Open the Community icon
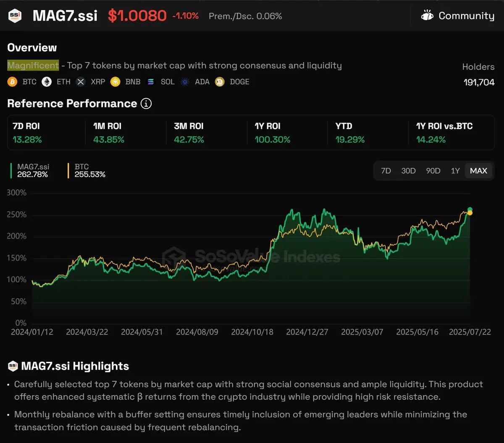The width and height of the screenshot is (504, 443). (x=427, y=16)
